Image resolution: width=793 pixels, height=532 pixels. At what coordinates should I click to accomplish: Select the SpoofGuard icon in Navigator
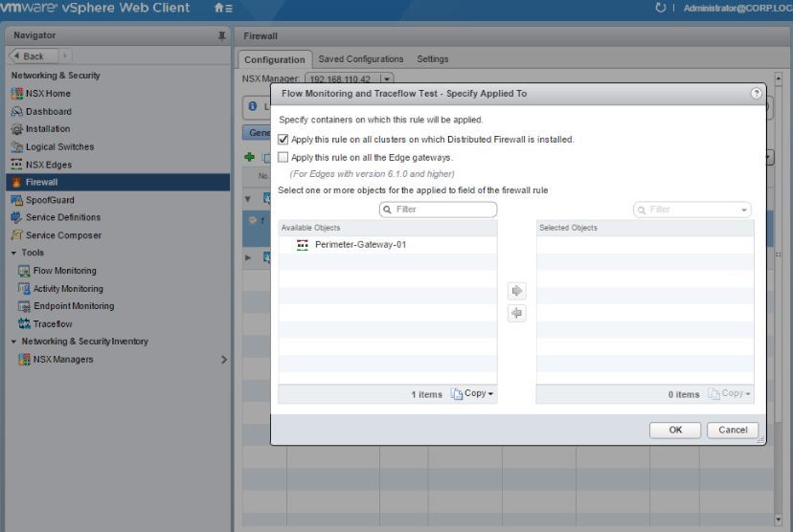tap(17, 200)
